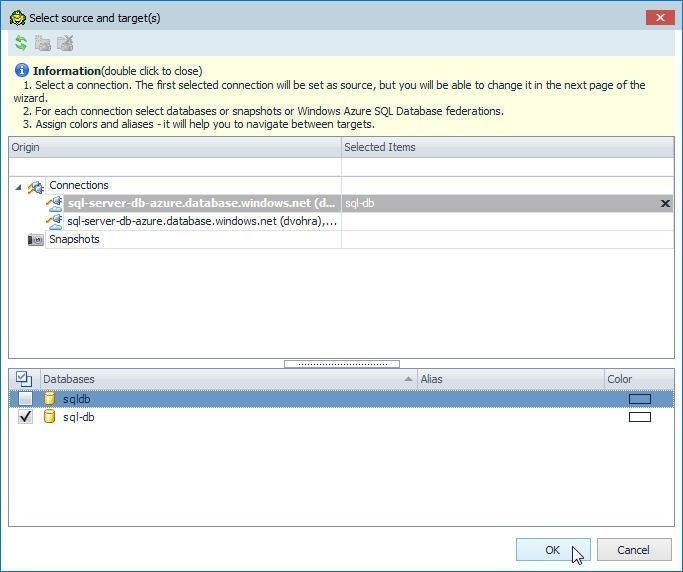Uncheck the sql-db database checkbox

coord(25,417)
